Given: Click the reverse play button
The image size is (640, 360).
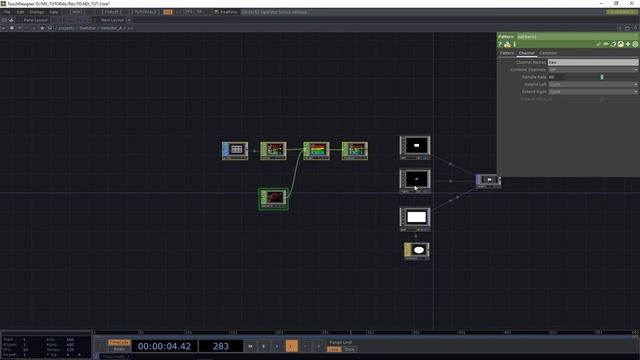Looking at the screenshot, I should pos(277,346).
